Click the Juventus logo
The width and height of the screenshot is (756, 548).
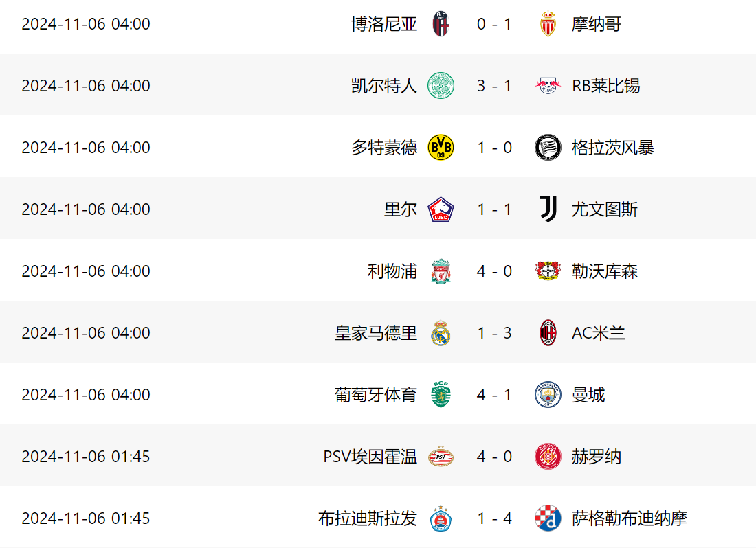point(548,209)
